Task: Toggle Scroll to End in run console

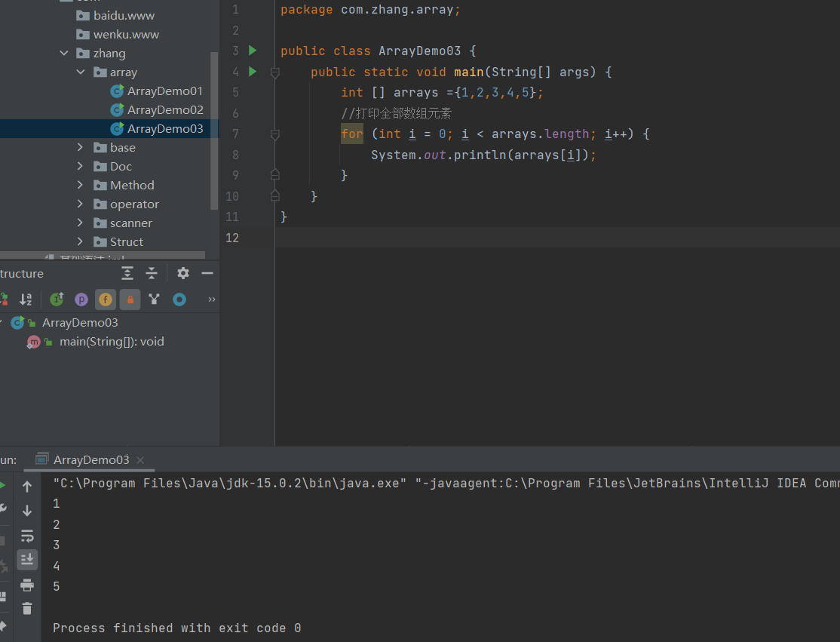Action: pos(27,560)
